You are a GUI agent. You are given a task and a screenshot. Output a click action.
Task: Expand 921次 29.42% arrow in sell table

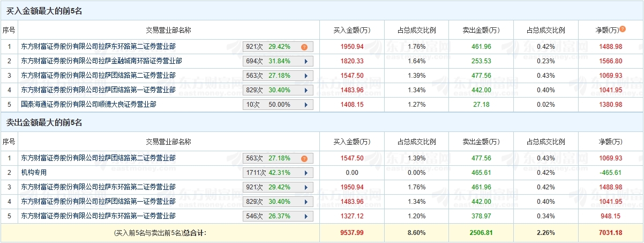tap(305, 187)
